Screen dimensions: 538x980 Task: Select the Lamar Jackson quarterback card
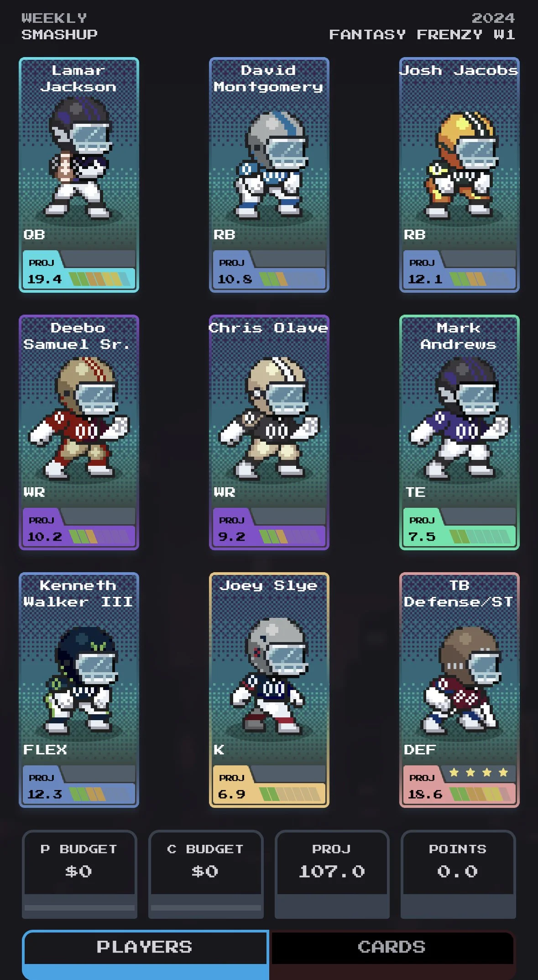point(78,175)
